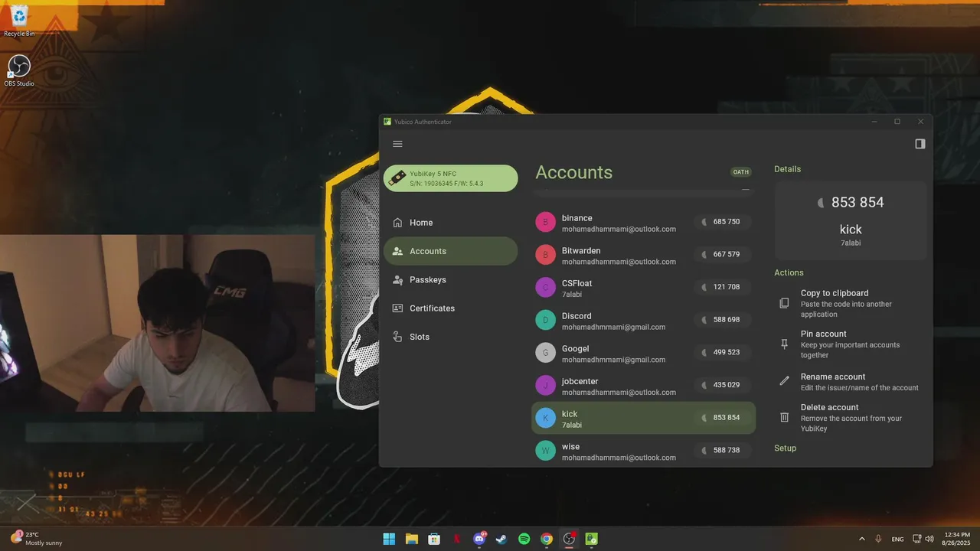Open Spotify from the taskbar
This screenshot has height=551, width=980.
[x=524, y=539]
